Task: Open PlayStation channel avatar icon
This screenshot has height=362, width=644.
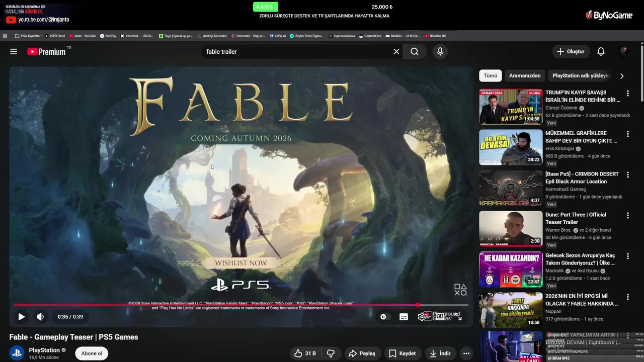Action: [x=17, y=353]
